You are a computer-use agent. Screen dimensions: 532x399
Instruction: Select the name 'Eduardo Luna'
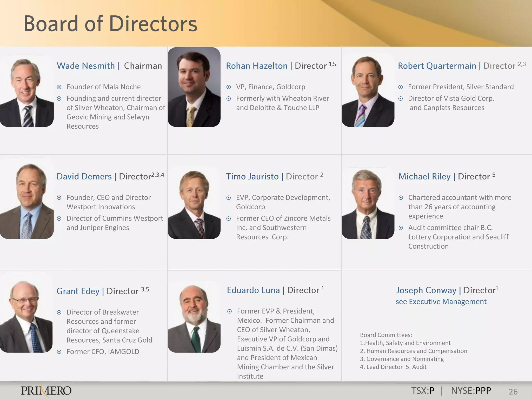pyautogui.click(x=253, y=290)
